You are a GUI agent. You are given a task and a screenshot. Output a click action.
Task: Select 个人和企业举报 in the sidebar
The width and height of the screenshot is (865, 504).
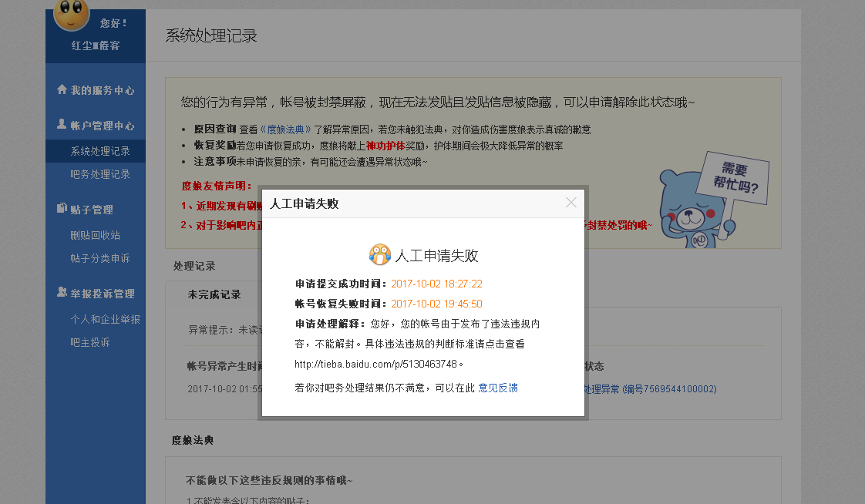105,319
